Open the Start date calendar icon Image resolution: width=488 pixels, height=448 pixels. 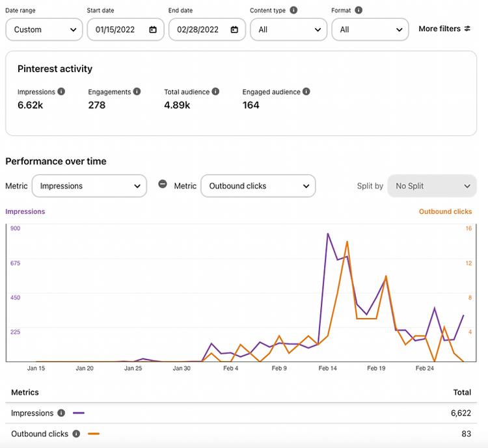(153, 29)
